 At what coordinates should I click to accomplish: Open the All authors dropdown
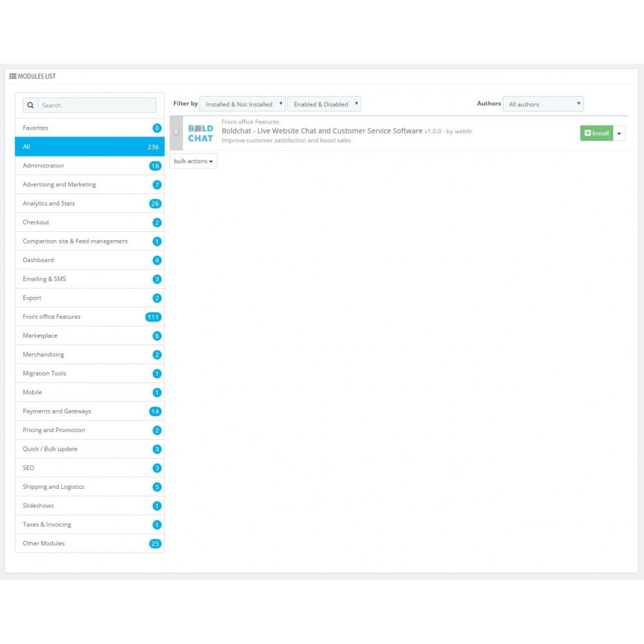543,104
